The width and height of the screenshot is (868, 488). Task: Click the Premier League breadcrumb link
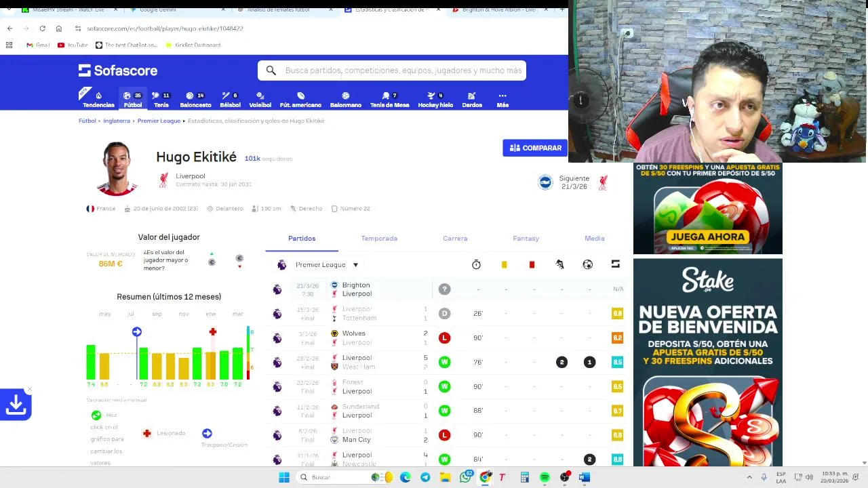[159, 121]
